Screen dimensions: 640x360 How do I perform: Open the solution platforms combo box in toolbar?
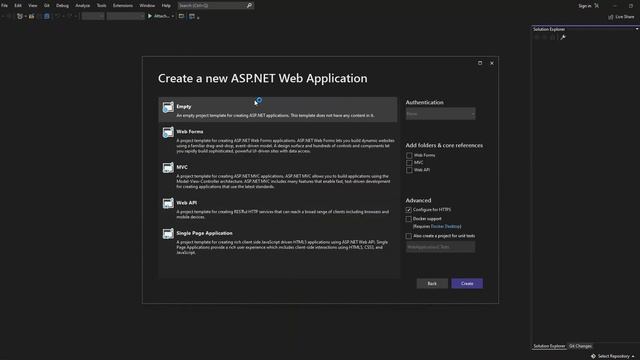click(126, 16)
